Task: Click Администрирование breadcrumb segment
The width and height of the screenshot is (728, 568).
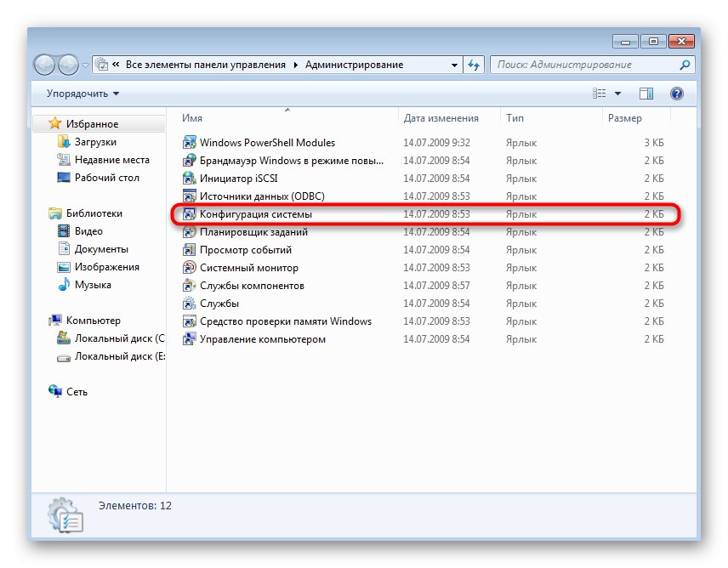Action: [354, 65]
